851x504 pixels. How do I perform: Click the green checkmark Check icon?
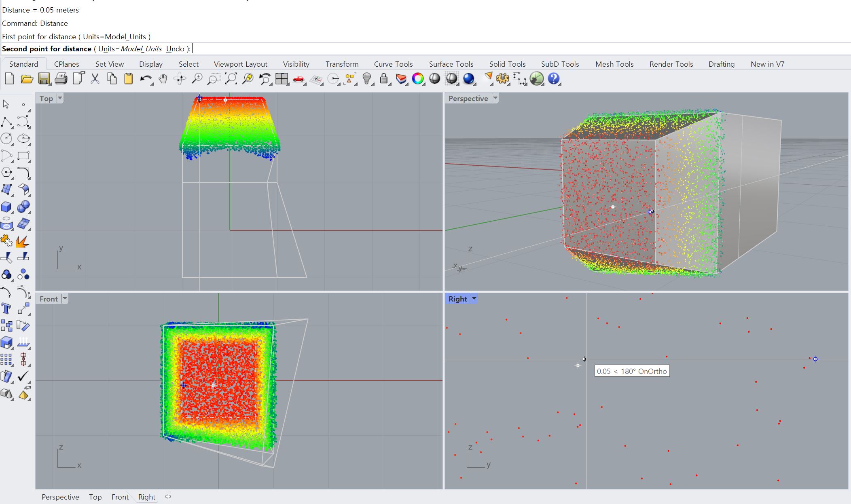pos(23,376)
